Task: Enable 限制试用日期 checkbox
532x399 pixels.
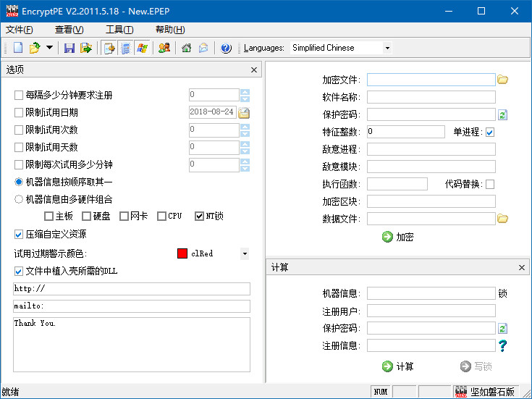Action: pos(19,112)
